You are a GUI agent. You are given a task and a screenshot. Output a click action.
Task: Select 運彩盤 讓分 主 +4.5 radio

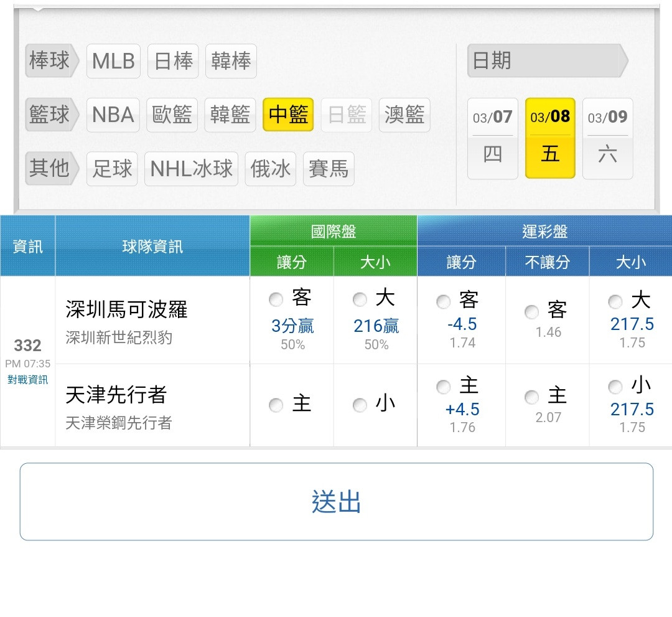click(443, 387)
